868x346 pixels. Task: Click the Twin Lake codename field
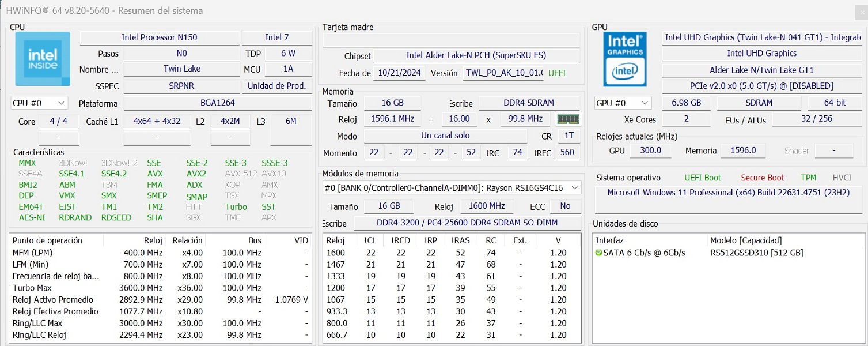coord(181,69)
